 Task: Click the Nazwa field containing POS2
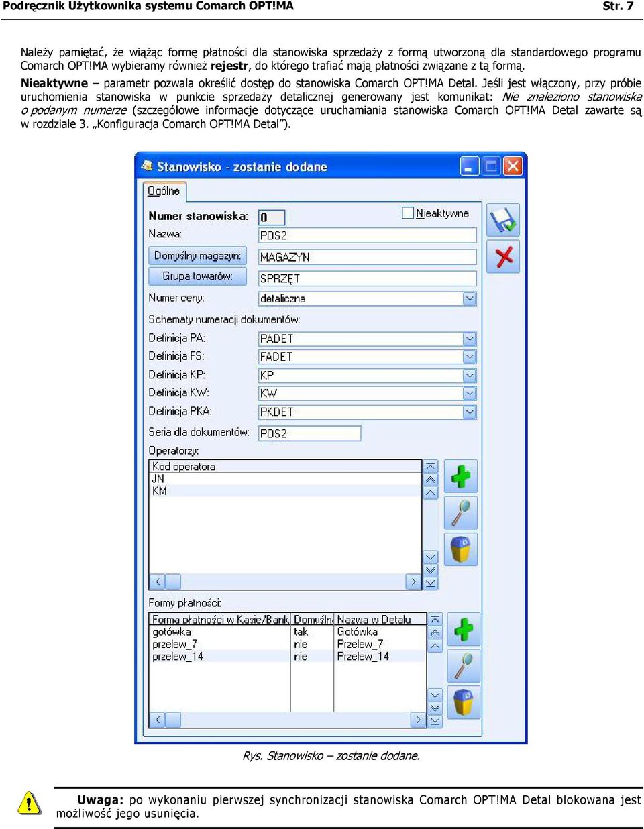coord(368,235)
